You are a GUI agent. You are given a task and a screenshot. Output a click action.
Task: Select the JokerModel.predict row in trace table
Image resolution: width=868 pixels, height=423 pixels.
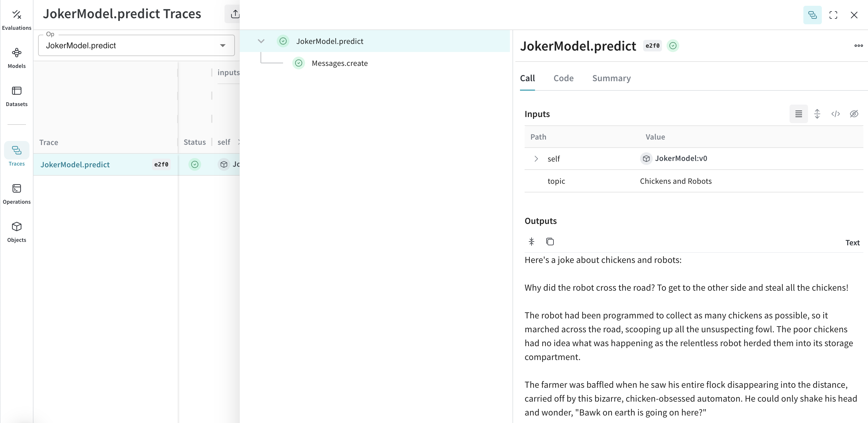coord(136,164)
